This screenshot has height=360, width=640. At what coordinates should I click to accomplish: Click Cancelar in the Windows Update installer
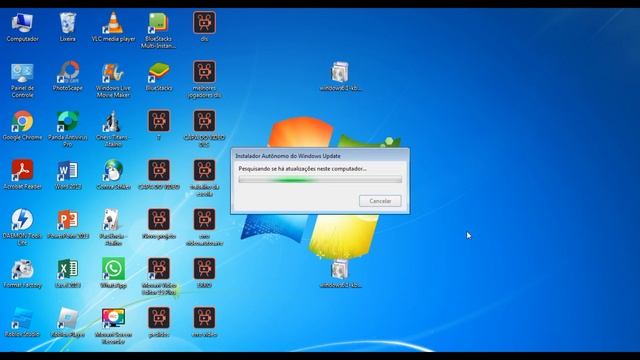click(380, 201)
